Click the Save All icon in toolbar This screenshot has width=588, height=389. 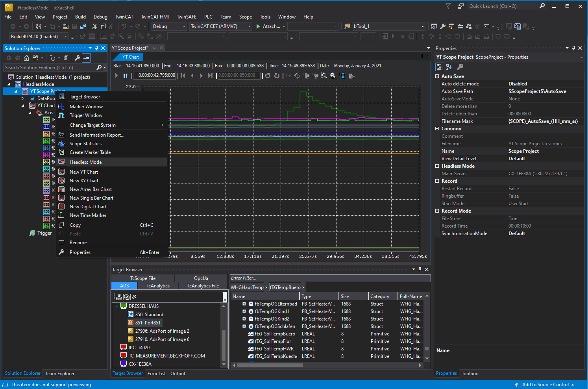83,26
